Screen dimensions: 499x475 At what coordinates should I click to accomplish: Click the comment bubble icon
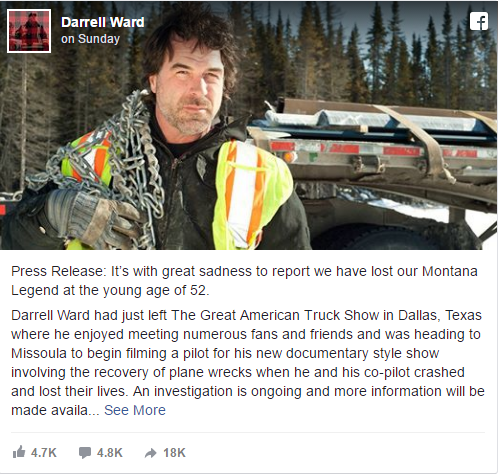coord(85,453)
